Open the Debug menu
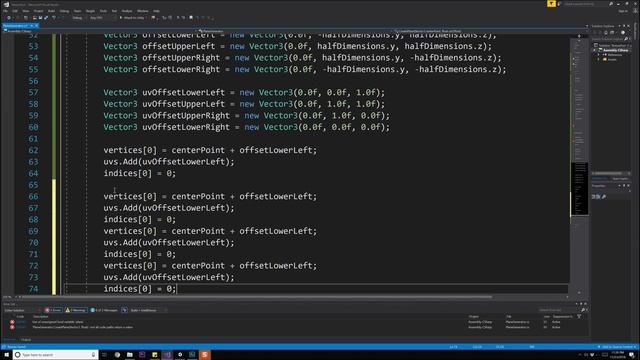The width and height of the screenshot is (640, 360). pyautogui.click(x=64, y=11)
